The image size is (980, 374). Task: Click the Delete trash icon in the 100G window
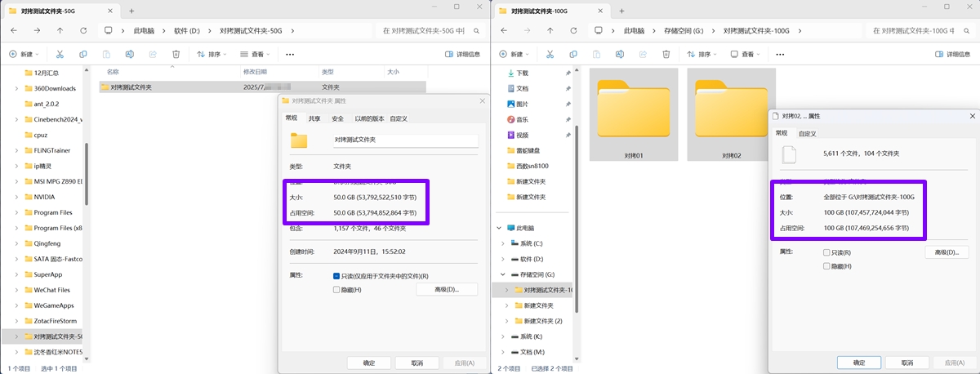pos(666,55)
